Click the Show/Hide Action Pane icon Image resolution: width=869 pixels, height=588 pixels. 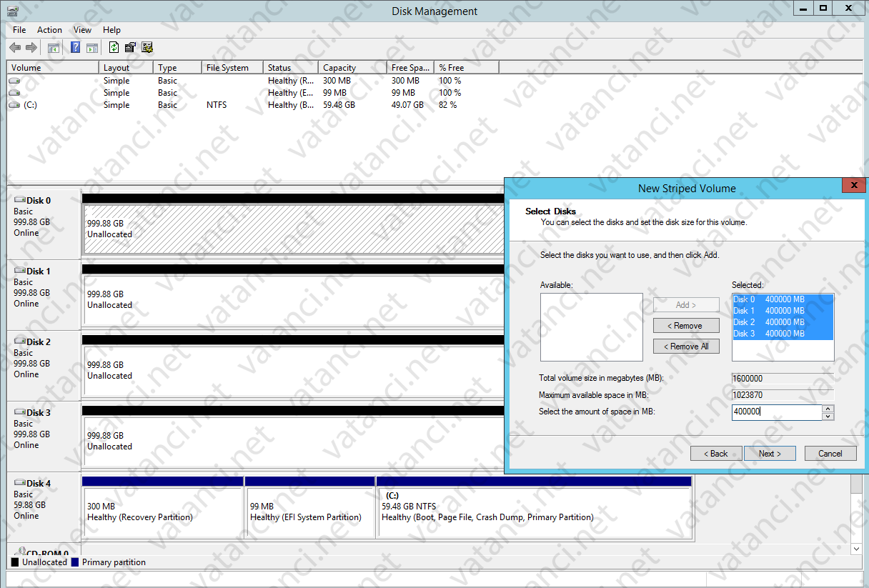click(92, 47)
